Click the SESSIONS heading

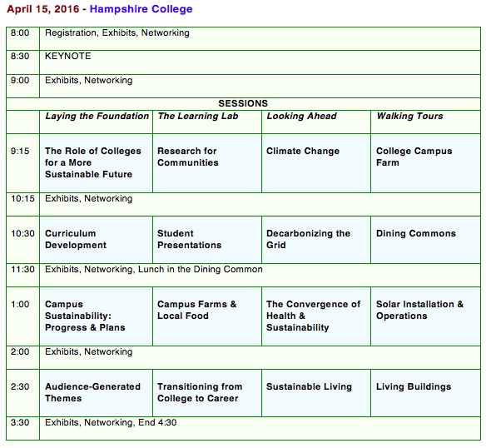[243, 103]
